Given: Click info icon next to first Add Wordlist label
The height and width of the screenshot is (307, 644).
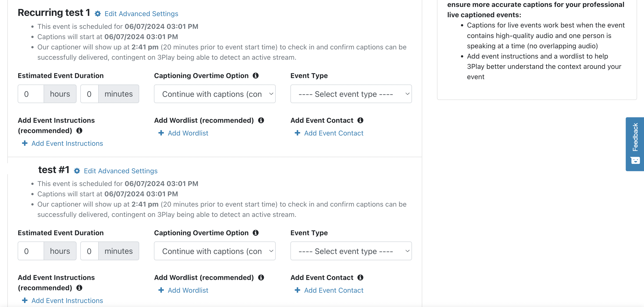Looking at the screenshot, I should coord(261,120).
